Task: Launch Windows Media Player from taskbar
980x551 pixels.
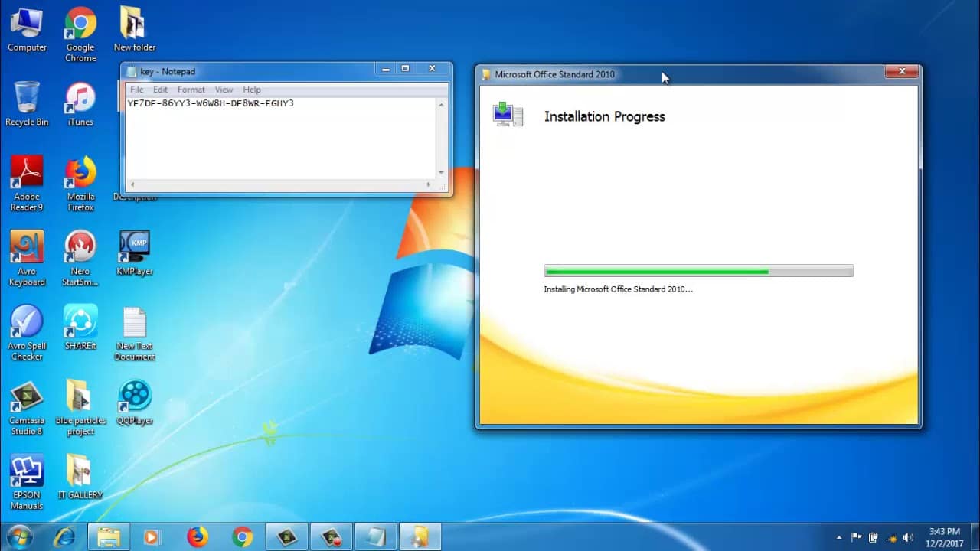Action: click(x=152, y=536)
